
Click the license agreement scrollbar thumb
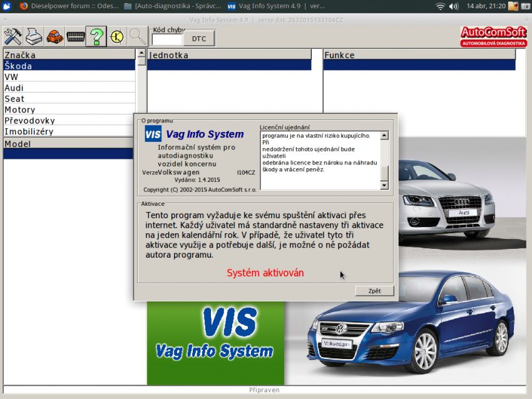pos(384,173)
